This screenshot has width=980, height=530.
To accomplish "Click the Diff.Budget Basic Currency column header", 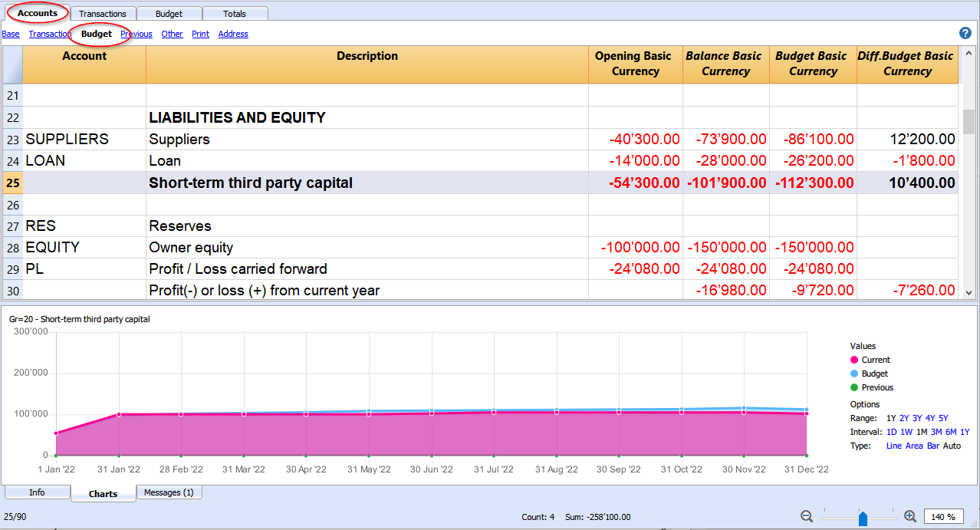I will click(907, 64).
